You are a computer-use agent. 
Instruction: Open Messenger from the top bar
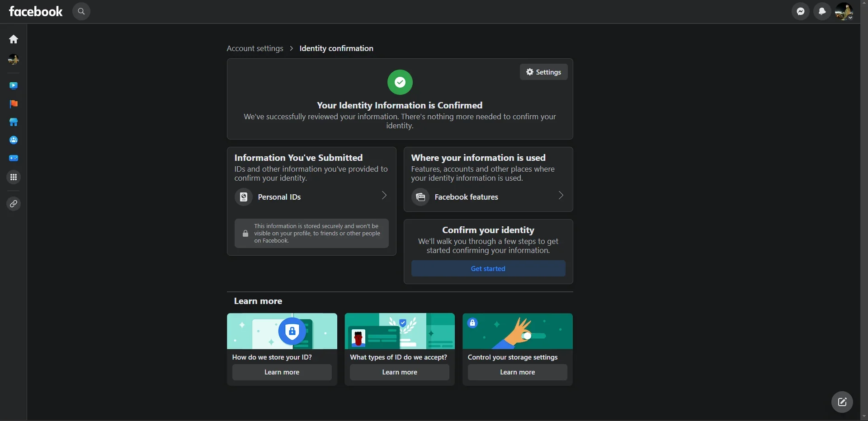801,11
